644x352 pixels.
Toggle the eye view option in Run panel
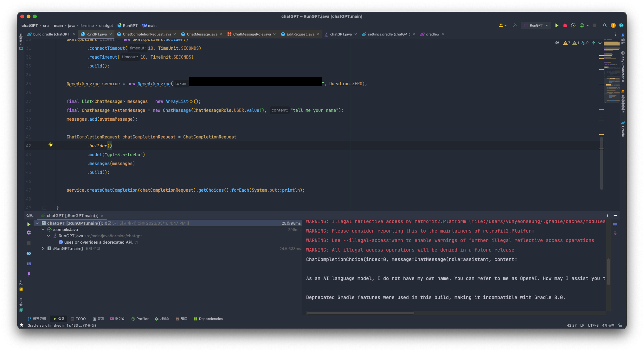coord(29,253)
